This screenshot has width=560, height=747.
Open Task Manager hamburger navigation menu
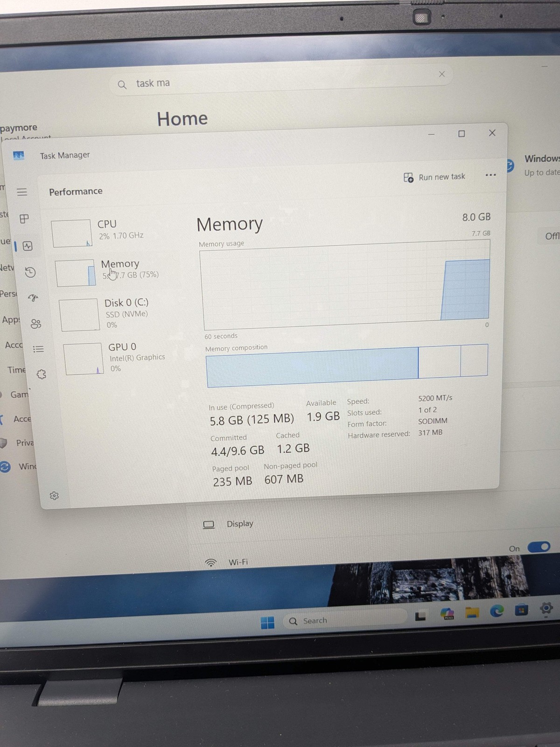tap(22, 192)
